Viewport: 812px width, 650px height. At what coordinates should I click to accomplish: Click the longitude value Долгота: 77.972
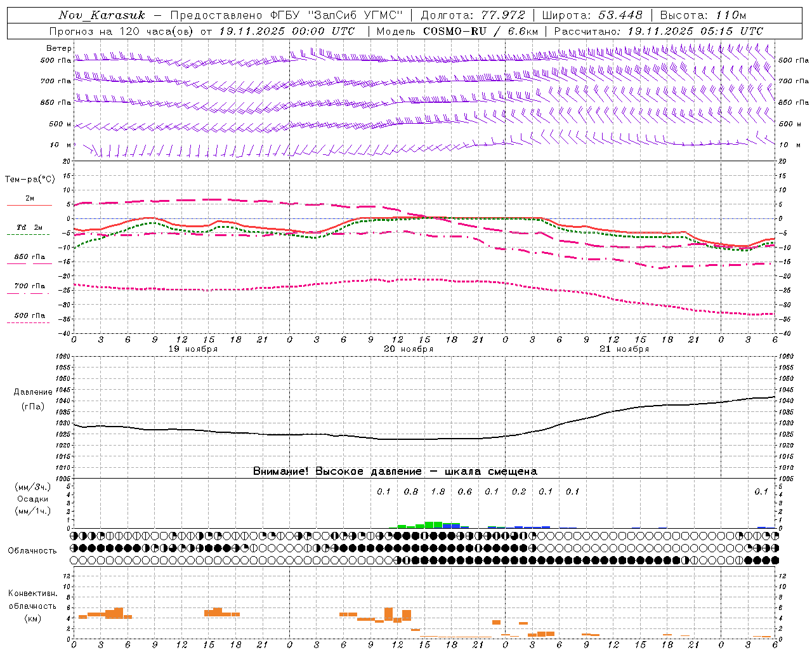click(x=473, y=15)
